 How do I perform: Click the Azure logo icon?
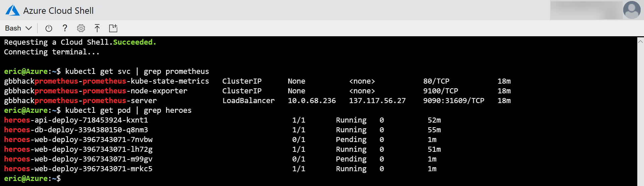(12, 10)
